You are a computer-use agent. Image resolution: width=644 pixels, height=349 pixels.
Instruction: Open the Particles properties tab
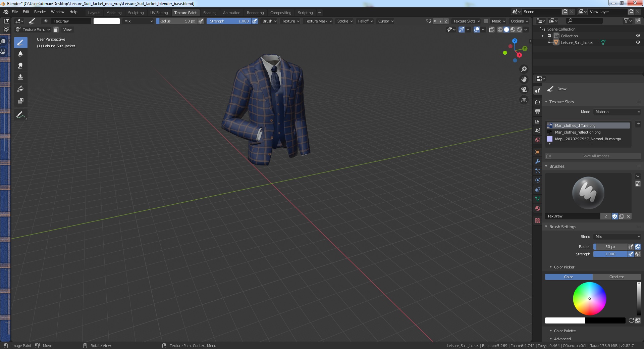click(538, 171)
